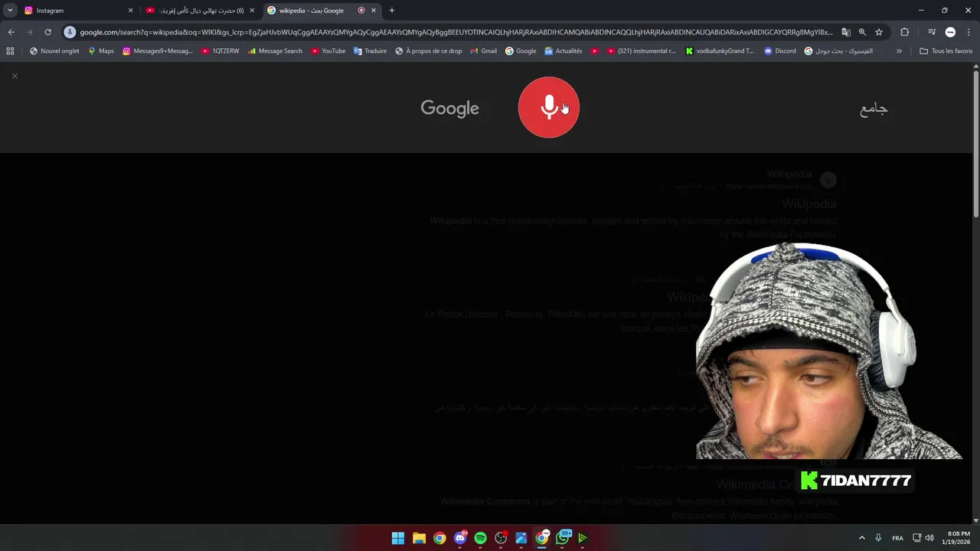Open the Chrome three-dot menu
Screen dimensions: 980x551
pos(969,32)
